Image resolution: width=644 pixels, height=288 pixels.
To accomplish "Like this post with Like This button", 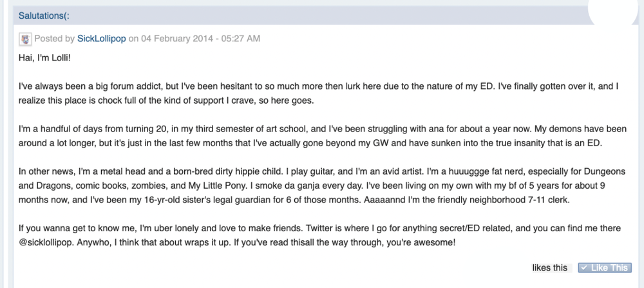I will tap(605, 268).
